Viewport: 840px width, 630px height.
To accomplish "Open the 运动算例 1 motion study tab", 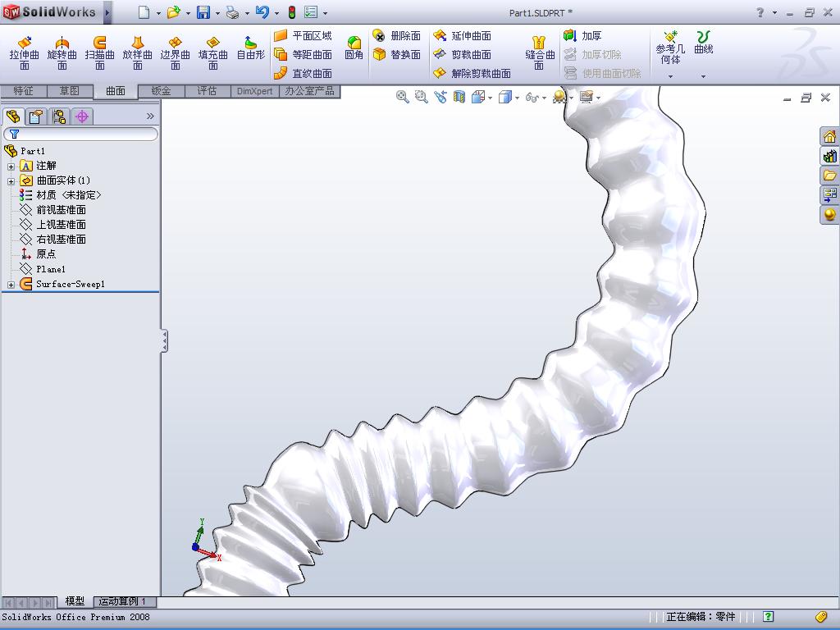I will pos(125,601).
